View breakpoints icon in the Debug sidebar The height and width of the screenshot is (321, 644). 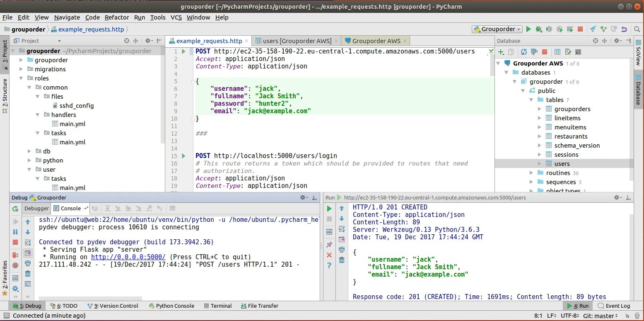point(15,255)
